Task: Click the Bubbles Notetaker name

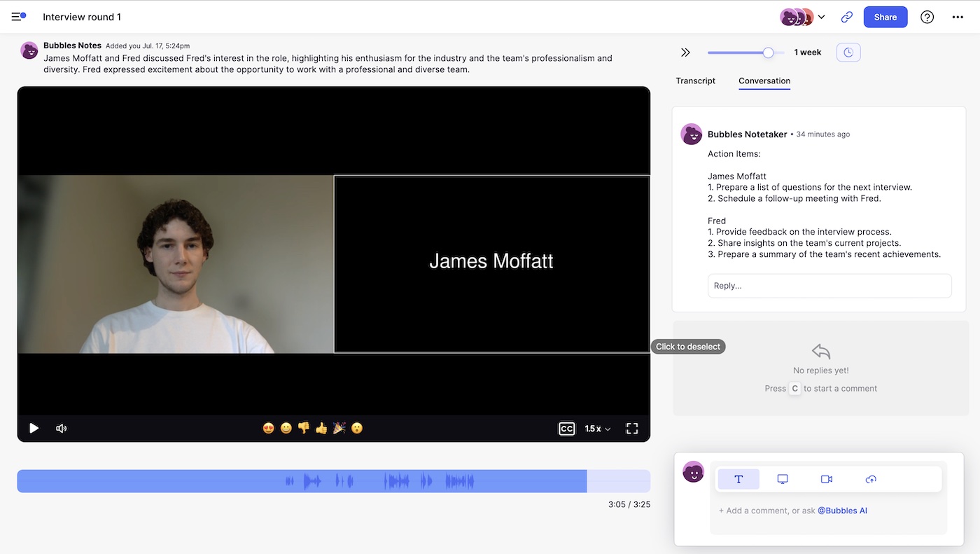Action: [x=748, y=134]
